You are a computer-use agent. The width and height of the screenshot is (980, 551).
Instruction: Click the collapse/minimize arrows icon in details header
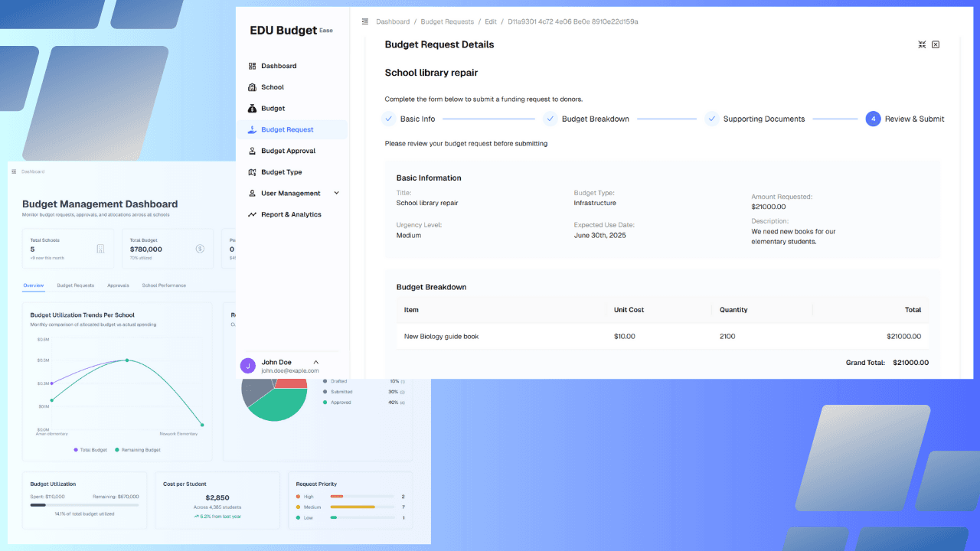pos(922,44)
